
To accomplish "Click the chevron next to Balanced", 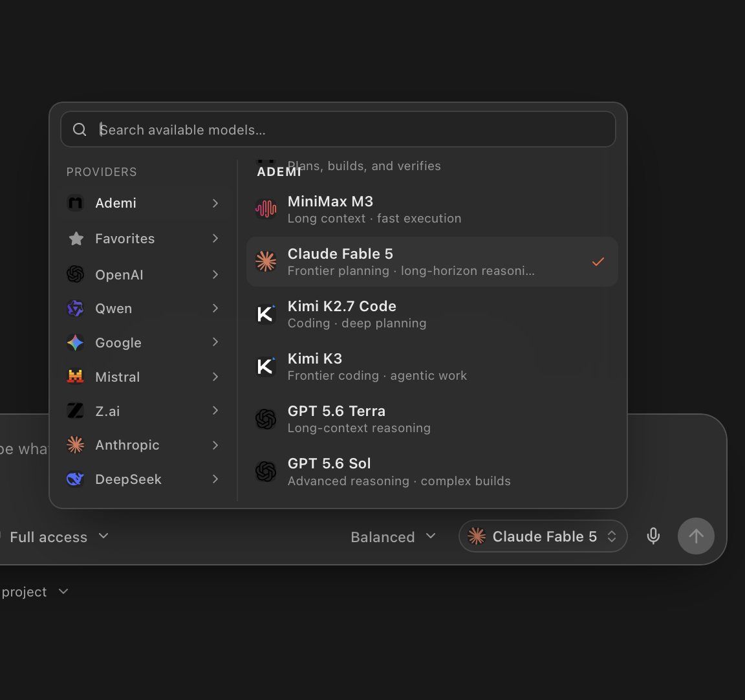I will click(x=431, y=536).
